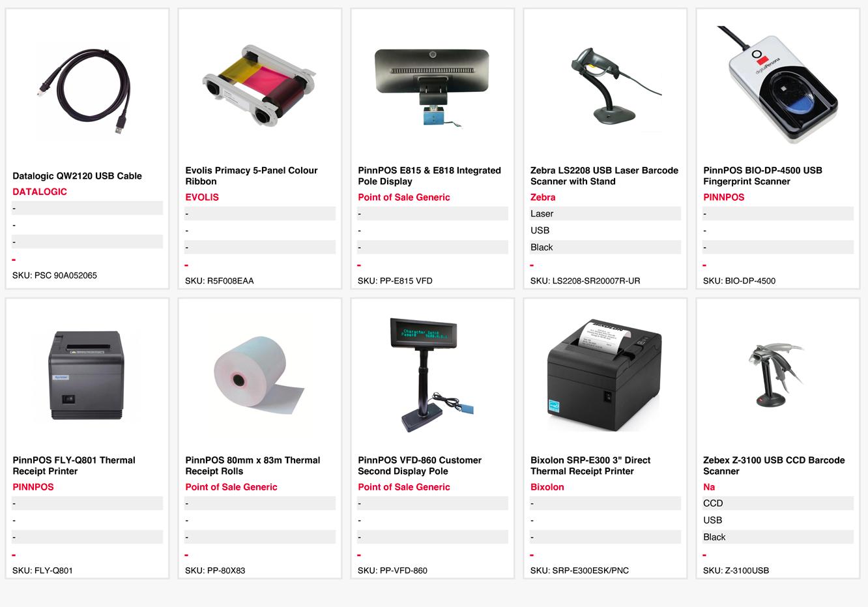View the thermal receipt rolls image
Image resolution: width=868 pixels, height=607 pixels.
click(259, 376)
